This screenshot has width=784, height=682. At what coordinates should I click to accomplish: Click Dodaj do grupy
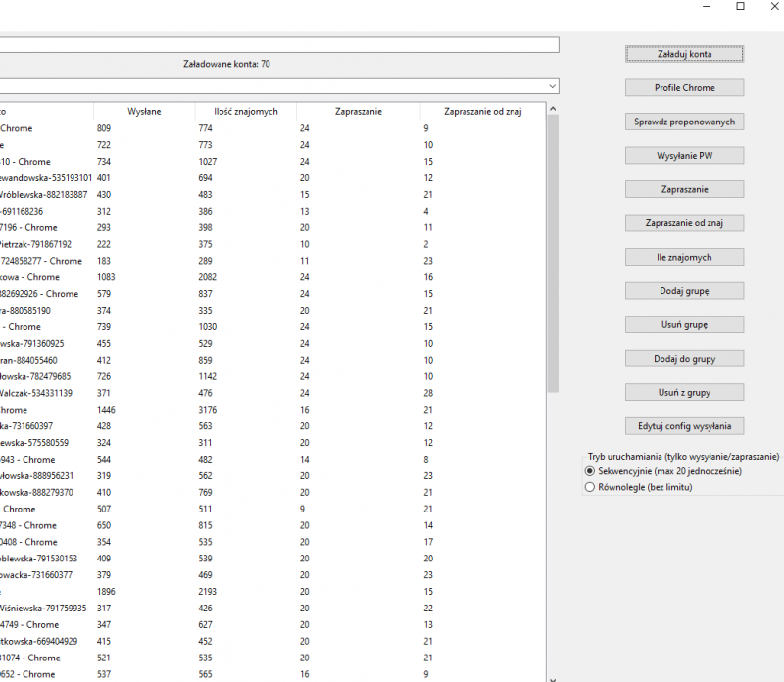pos(684,359)
